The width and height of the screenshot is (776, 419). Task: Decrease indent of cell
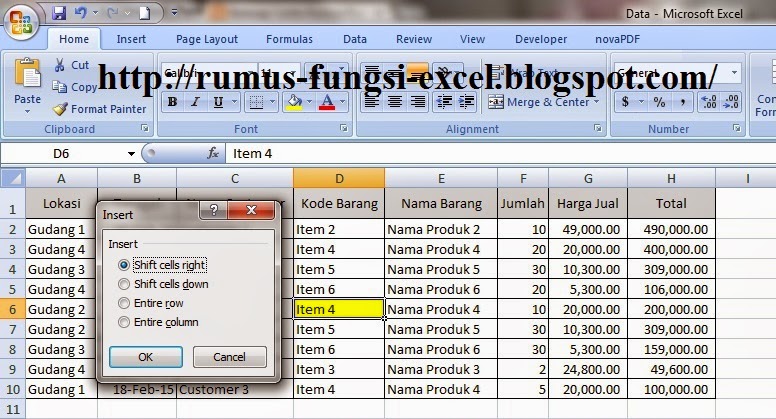[x=444, y=102]
